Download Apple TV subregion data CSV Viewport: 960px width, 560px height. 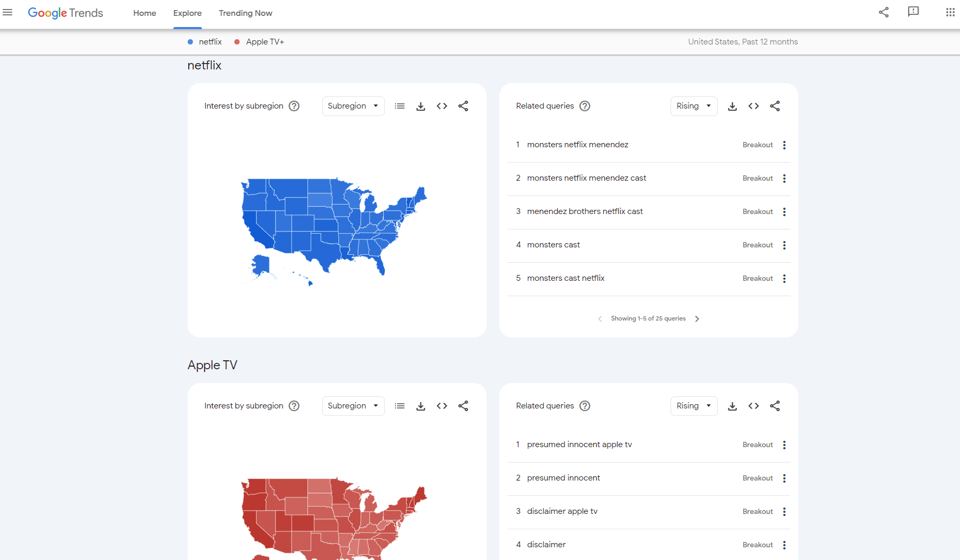(x=421, y=406)
